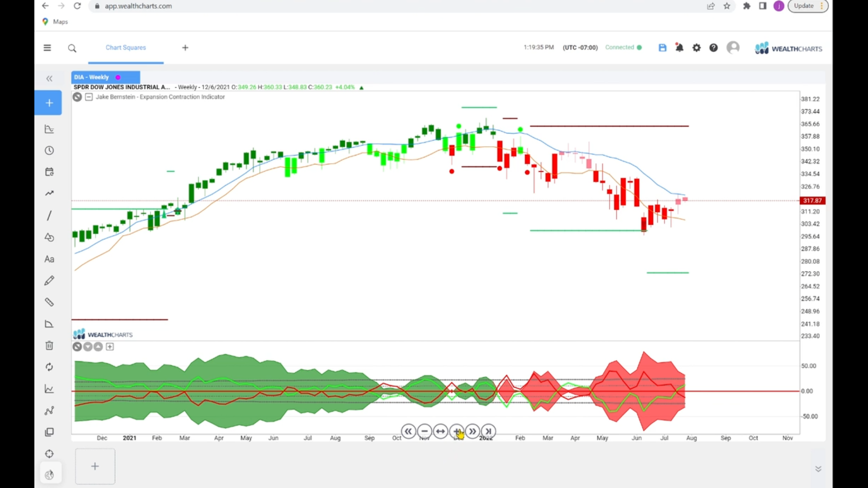This screenshot has height=488, width=868.
Task: Maximize lower indicator pane with plus box
Action: (x=110, y=347)
